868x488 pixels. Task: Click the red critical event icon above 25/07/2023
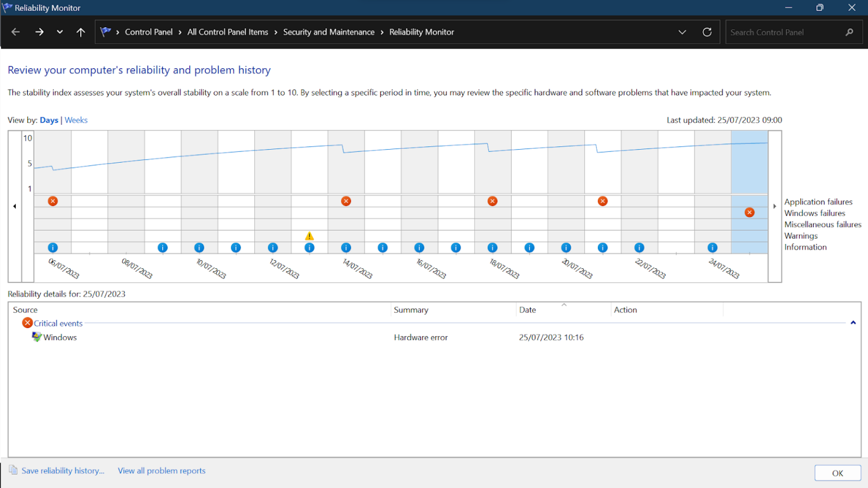pyautogui.click(x=750, y=212)
